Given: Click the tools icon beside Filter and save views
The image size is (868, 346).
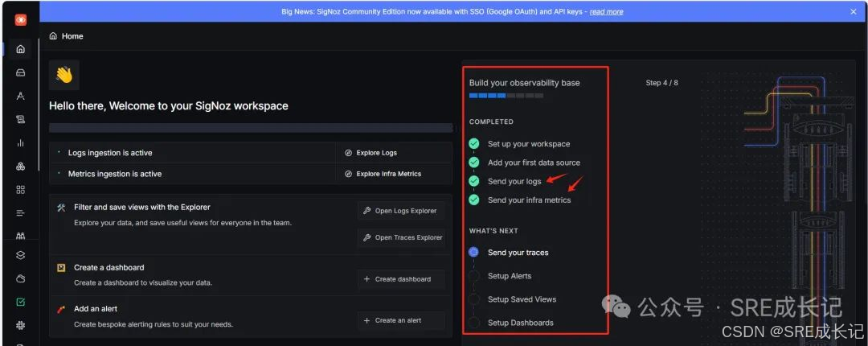Looking at the screenshot, I should pos(61,208).
